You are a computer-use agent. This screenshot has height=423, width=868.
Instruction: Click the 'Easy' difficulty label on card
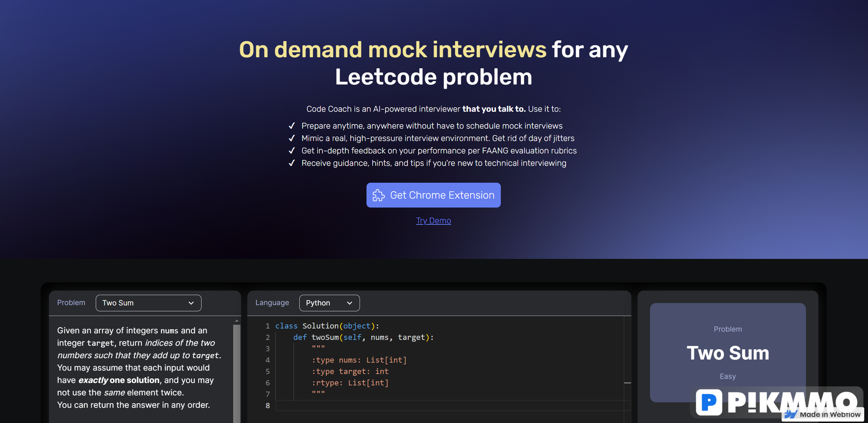[x=727, y=376]
